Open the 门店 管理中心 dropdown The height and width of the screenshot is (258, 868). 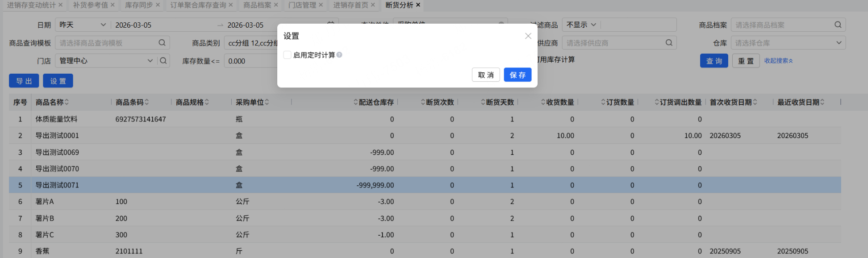pos(106,61)
